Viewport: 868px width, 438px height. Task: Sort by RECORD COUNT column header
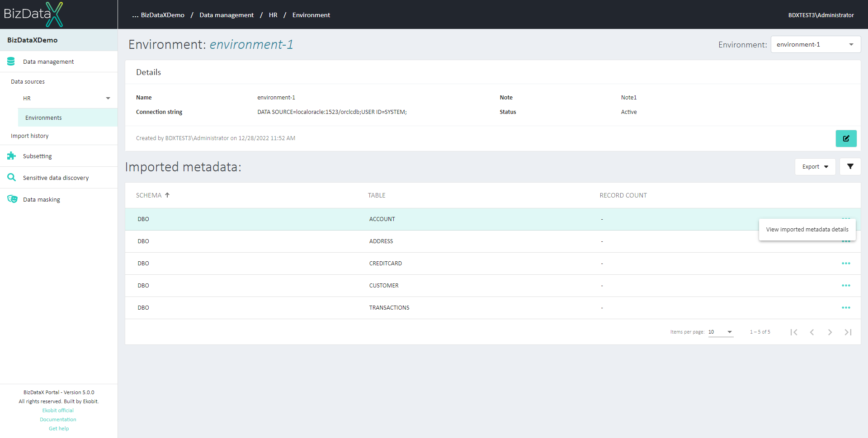[x=623, y=195]
